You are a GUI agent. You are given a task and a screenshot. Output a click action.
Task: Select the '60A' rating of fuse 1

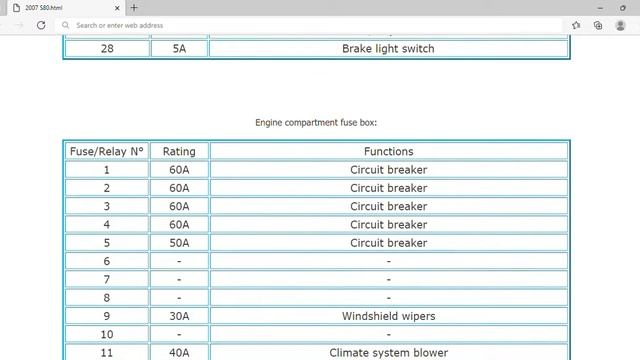[179, 170]
